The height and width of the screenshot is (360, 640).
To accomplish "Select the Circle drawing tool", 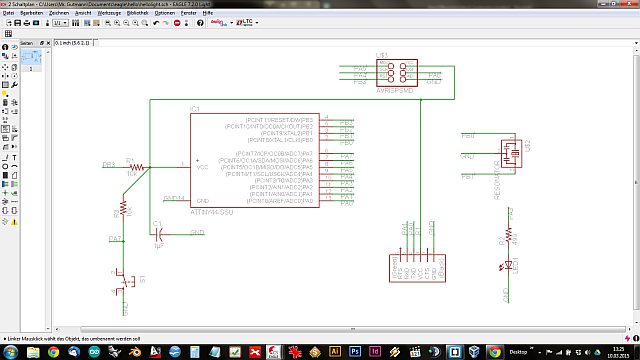I will coord(5,167).
